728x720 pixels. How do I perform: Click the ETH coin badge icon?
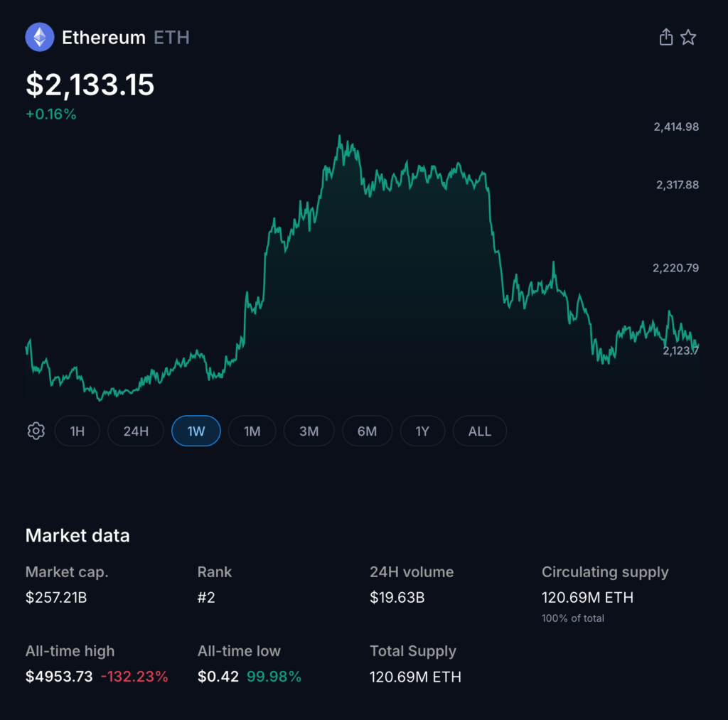click(x=39, y=36)
